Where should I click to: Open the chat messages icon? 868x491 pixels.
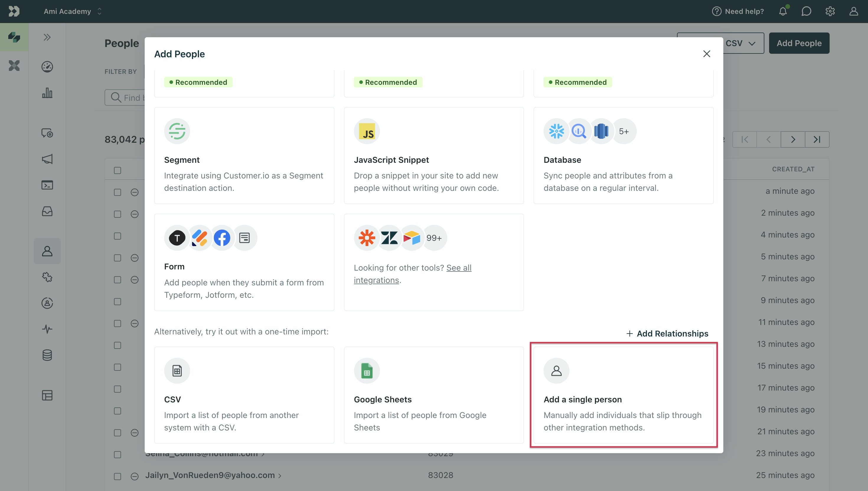(806, 11)
